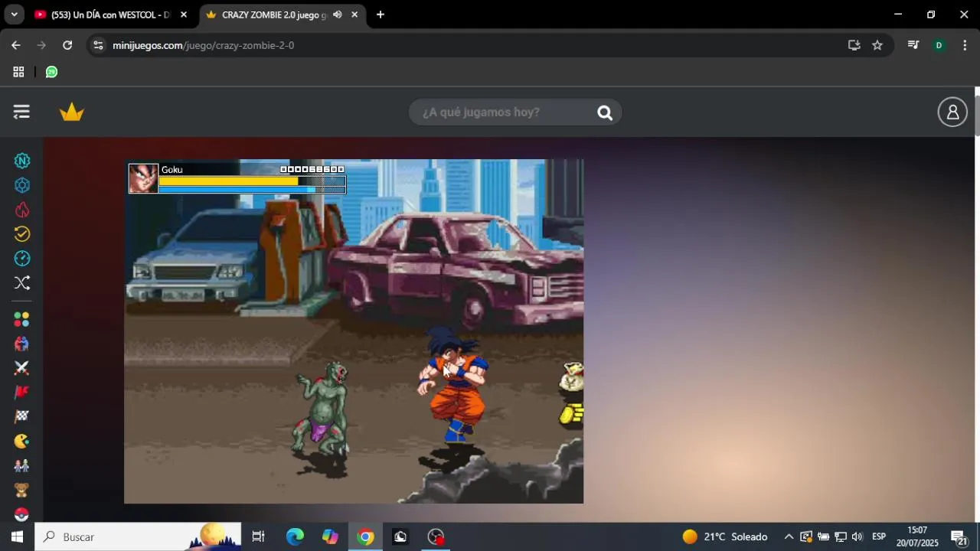Screen dimensions: 980x551
Task: Open the flame popular games sidebar icon
Action: pyautogui.click(x=22, y=210)
